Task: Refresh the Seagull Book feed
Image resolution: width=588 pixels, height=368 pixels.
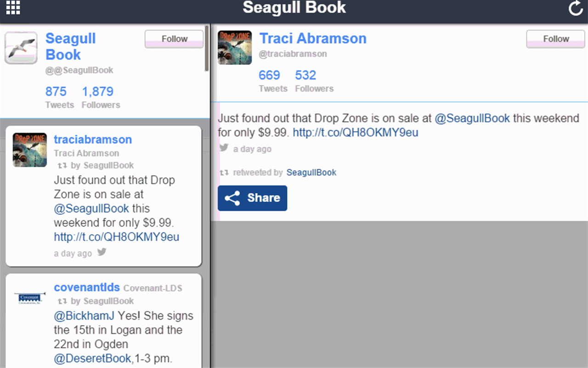Action: click(x=575, y=8)
